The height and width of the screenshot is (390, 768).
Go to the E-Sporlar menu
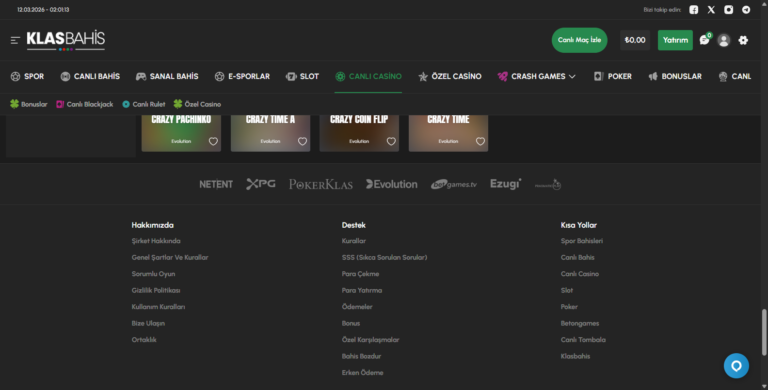(x=242, y=76)
